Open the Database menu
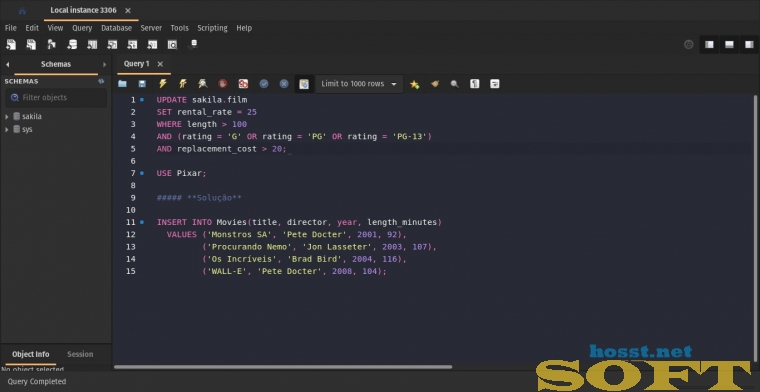Viewport: 760px width, 392px height. 116,28
